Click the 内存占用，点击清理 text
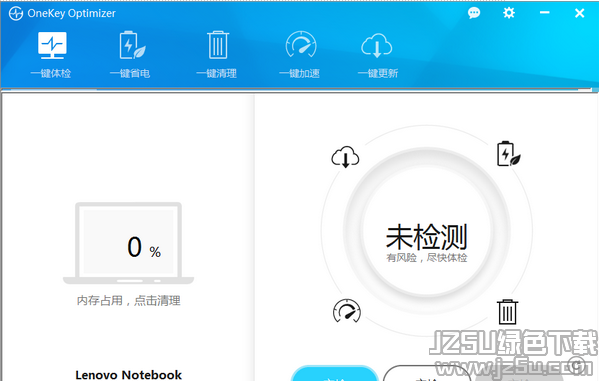 (x=128, y=301)
